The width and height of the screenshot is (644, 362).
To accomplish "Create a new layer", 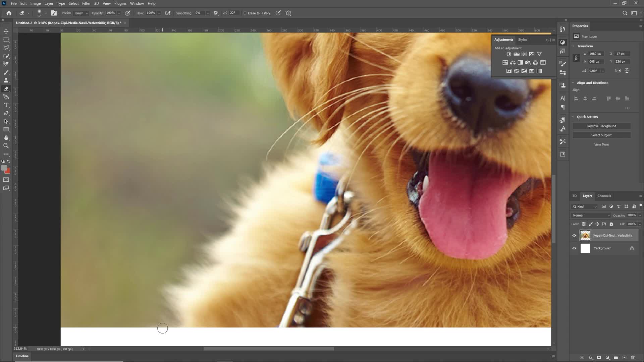I will (625, 358).
